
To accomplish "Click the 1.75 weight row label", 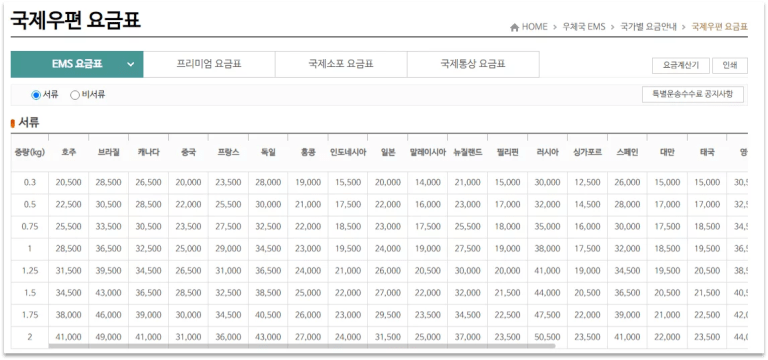I will (29, 315).
